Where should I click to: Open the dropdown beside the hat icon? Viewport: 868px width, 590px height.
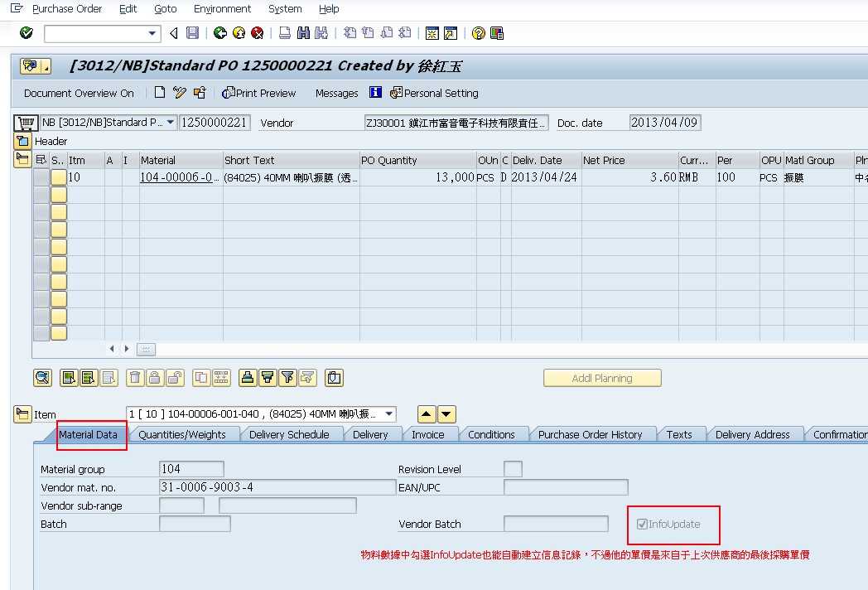click(x=46, y=66)
